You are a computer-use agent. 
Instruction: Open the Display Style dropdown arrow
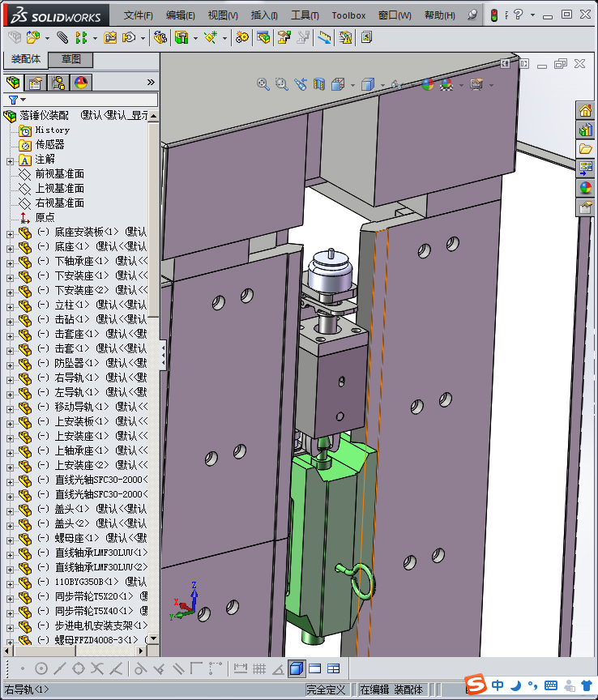click(382, 85)
